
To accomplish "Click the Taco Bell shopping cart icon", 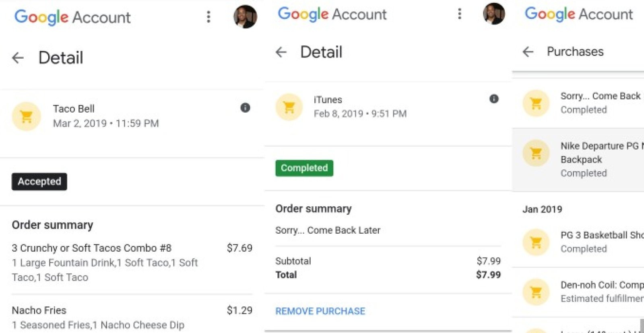I will [x=27, y=117].
